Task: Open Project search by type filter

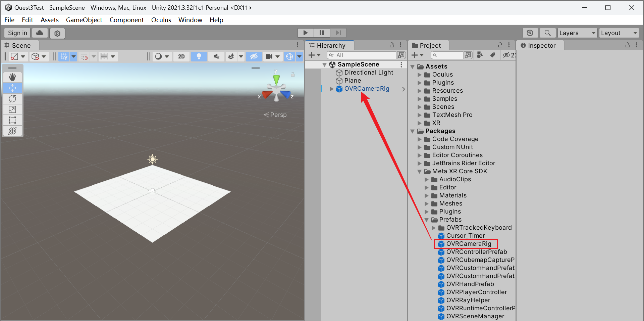Action: 480,55
